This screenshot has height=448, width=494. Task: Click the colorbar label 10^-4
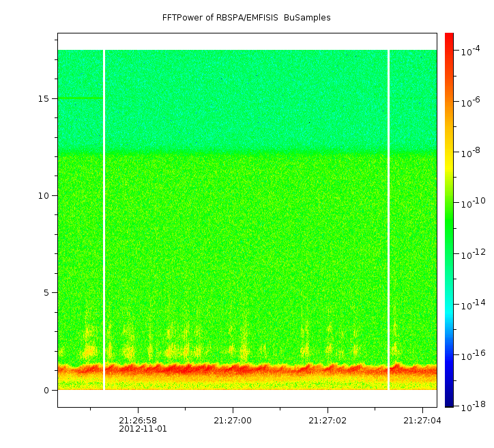tap(471, 51)
